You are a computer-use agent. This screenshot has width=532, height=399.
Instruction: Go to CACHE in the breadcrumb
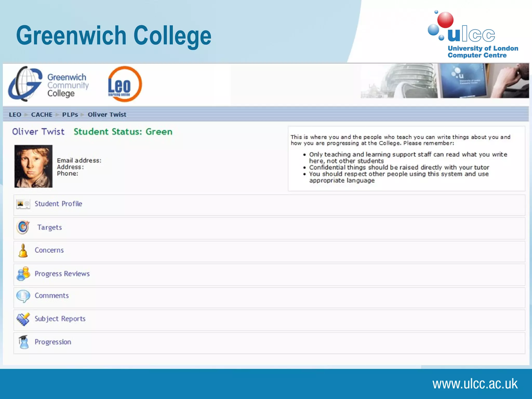[42, 115]
